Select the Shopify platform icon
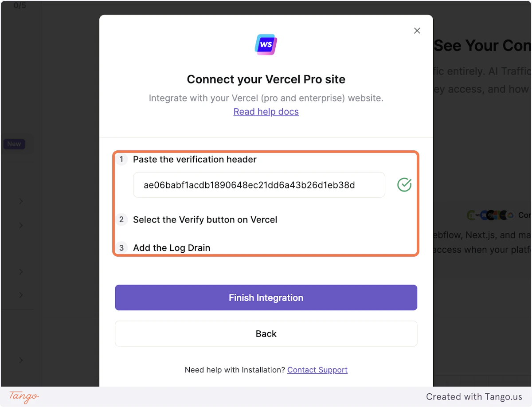Image resolution: width=532 pixels, height=407 pixels. point(471,215)
